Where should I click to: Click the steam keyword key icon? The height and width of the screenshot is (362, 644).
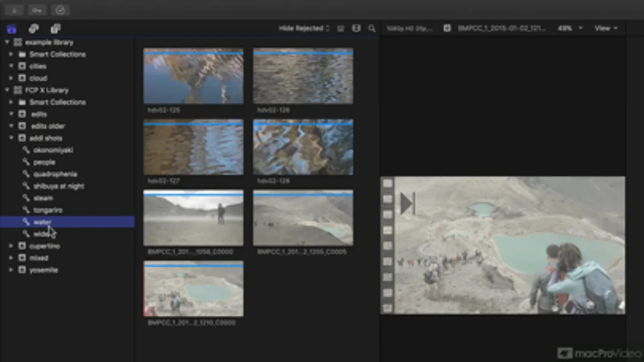pos(26,198)
